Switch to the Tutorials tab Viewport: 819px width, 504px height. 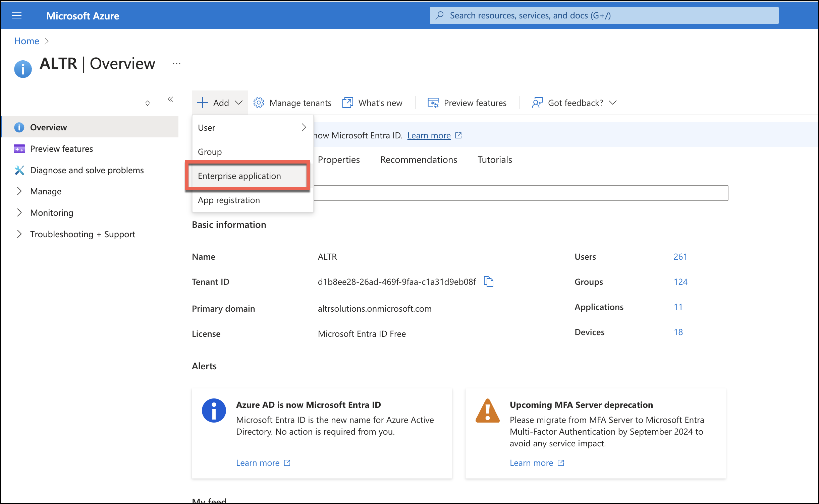click(495, 160)
